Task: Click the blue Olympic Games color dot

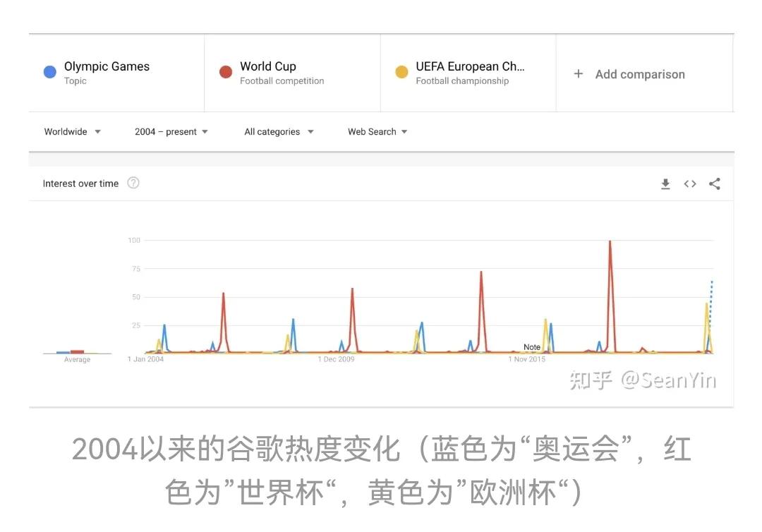Action: [x=49, y=71]
